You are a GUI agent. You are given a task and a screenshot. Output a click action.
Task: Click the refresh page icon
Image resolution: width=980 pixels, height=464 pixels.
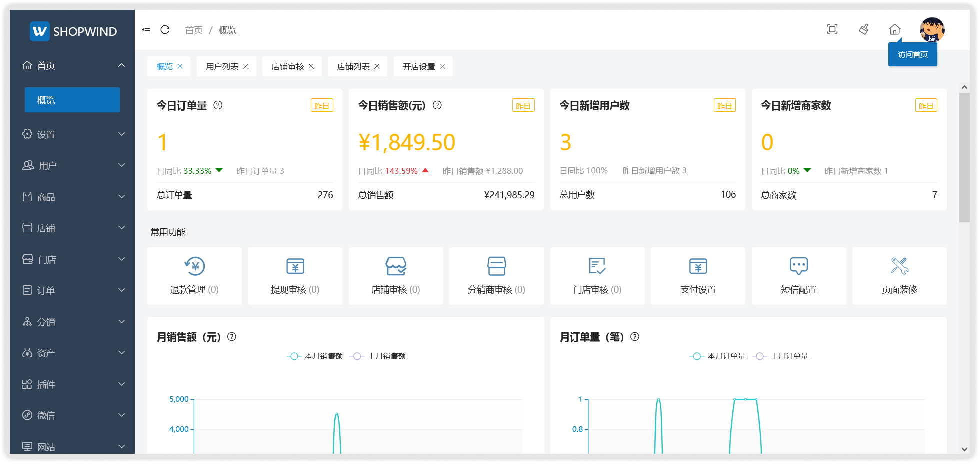point(165,30)
